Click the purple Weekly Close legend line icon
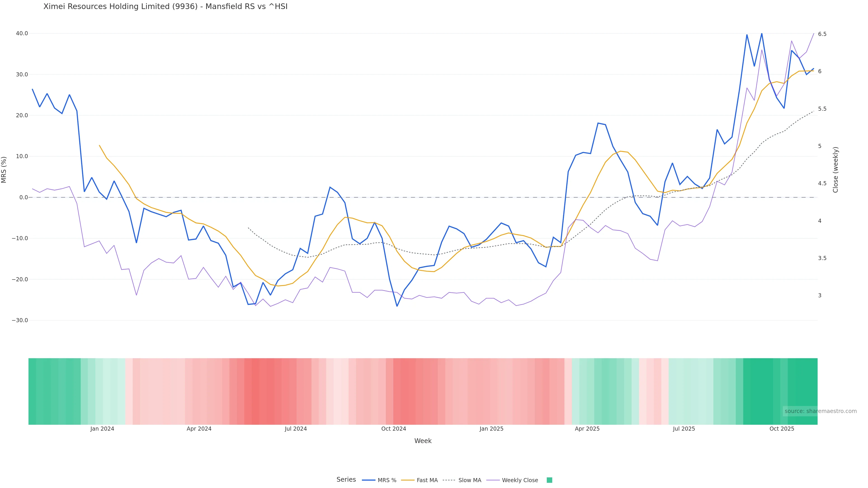Image resolution: width=868 pixels, height=488 pixels. (x=493, y=480)
